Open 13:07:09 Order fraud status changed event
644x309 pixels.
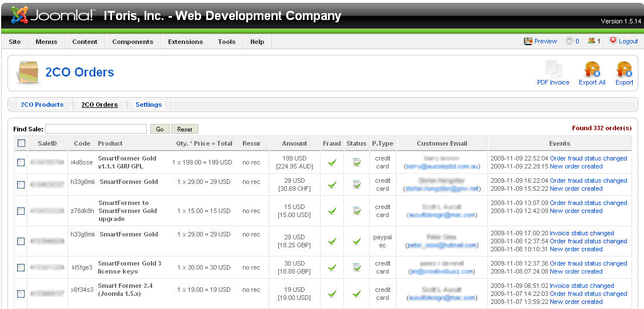click(x=588, y=203)
